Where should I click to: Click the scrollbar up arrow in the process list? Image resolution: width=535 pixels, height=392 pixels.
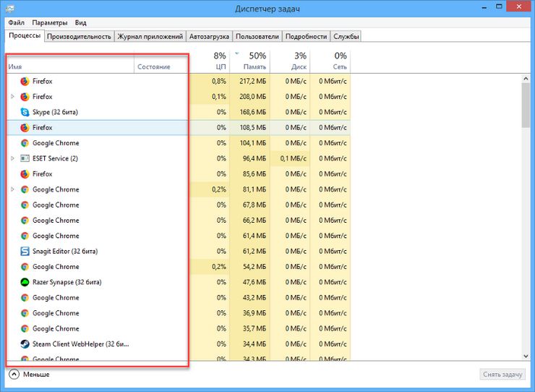click(526, 79)
